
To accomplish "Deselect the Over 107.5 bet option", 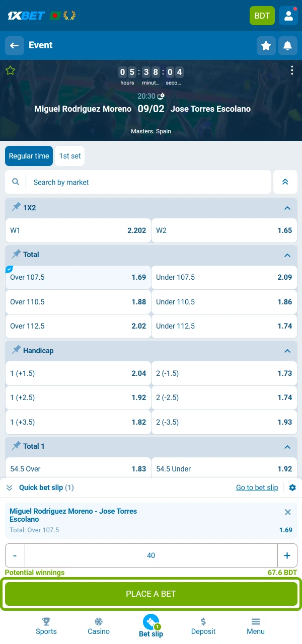I will (x=78, y=277).
